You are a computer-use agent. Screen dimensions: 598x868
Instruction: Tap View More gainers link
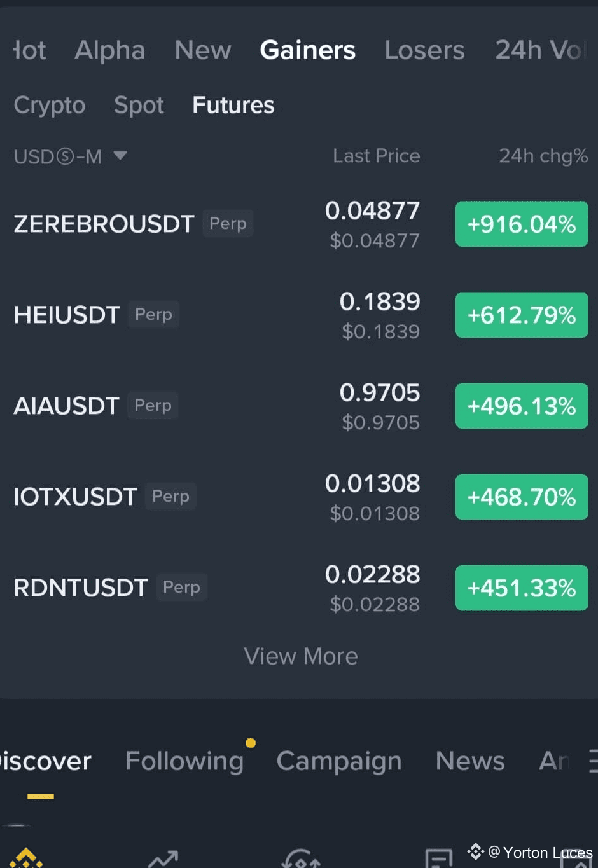(301, 656)
